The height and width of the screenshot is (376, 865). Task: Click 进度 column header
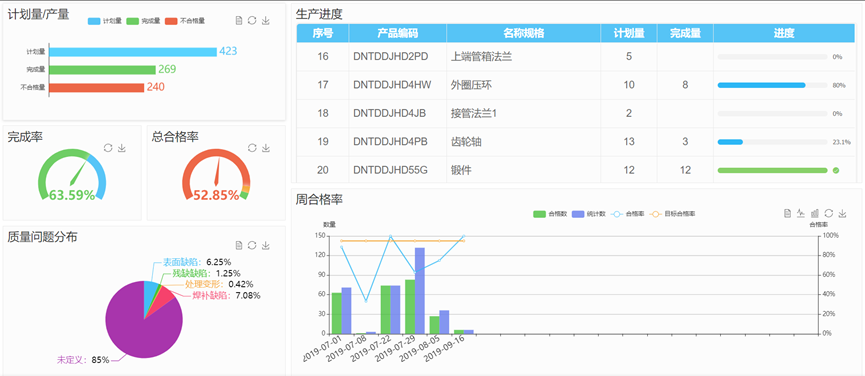784,33
